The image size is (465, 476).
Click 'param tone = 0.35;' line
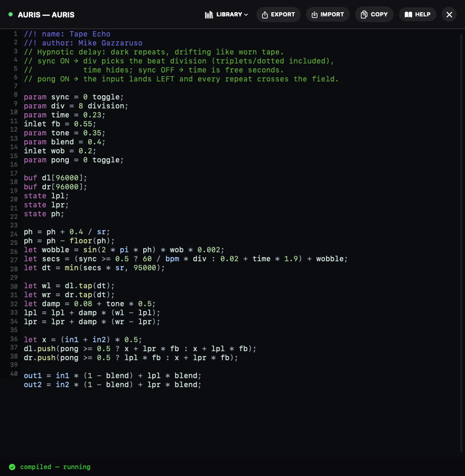tap(64, 133)
